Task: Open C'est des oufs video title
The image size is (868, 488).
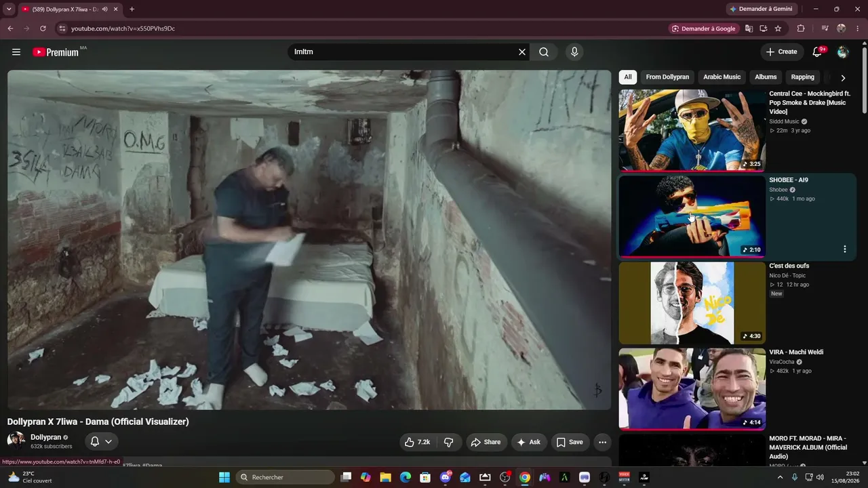Action: (789, 266)
